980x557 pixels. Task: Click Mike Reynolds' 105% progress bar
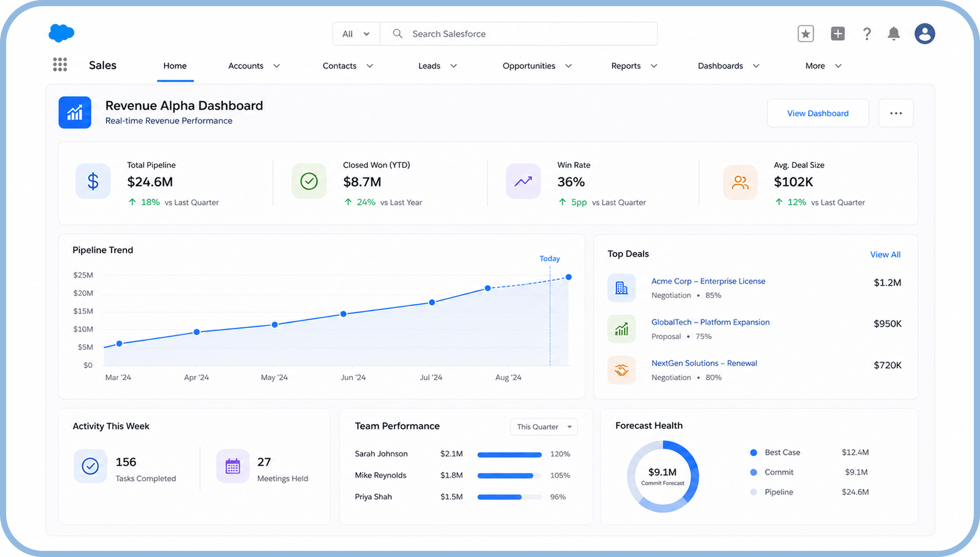click(x=509, y=476)
